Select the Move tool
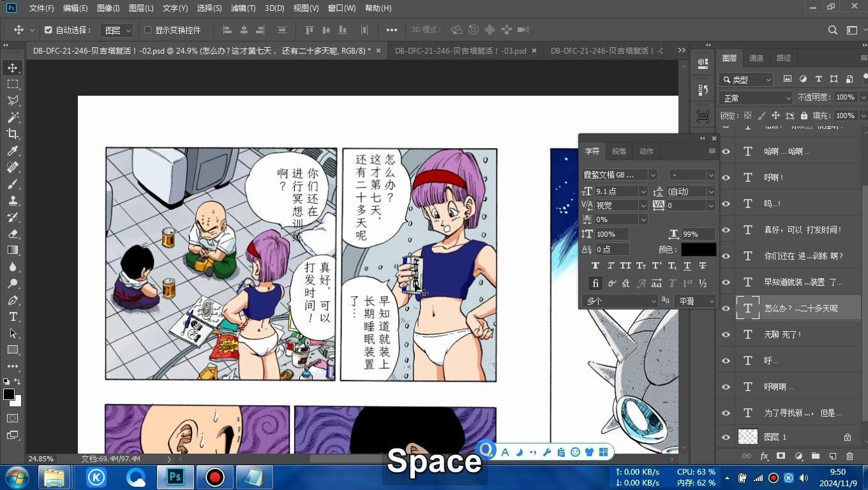This screenshot has width=868, height=490. click(13, 68)
